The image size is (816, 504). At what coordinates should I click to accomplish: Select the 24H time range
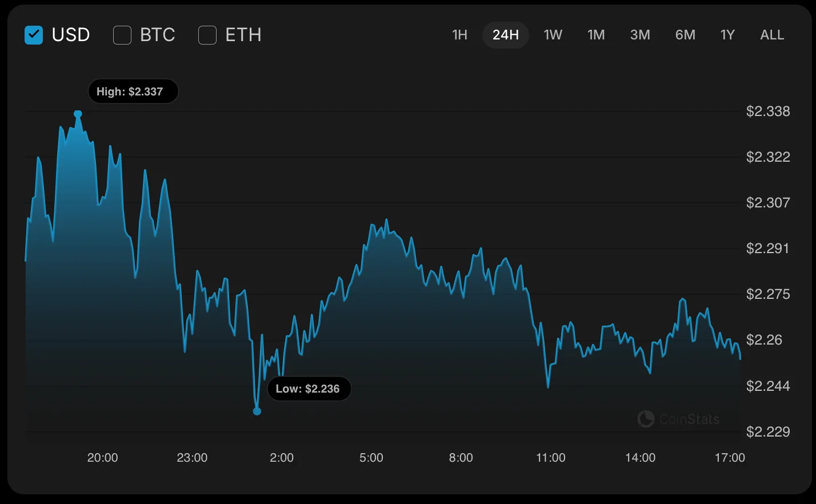pos(506,35)
